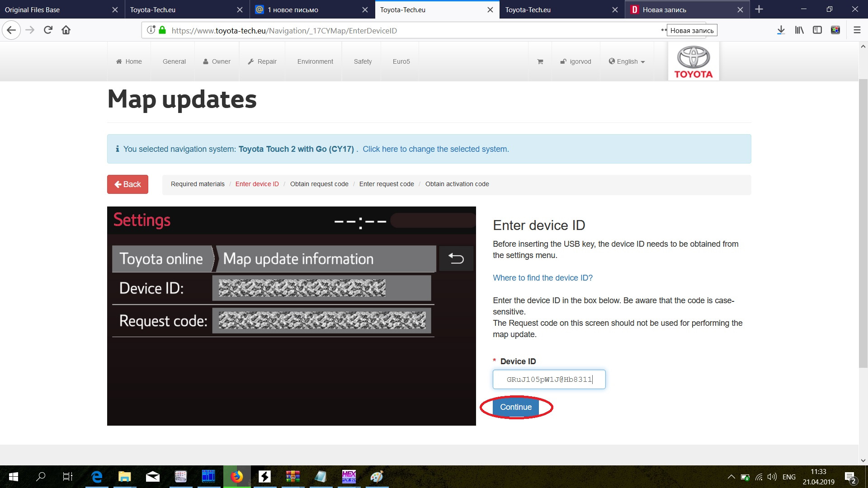The image size is (868, 488).
Task: Toggle the Firefox sidebar icon
Action: coord(817,30)
